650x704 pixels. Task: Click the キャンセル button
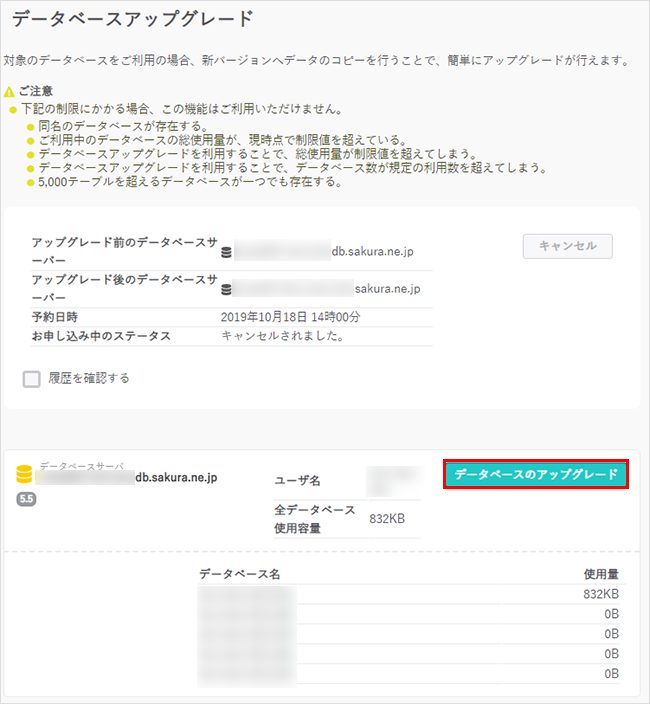(x=567, y=246)
